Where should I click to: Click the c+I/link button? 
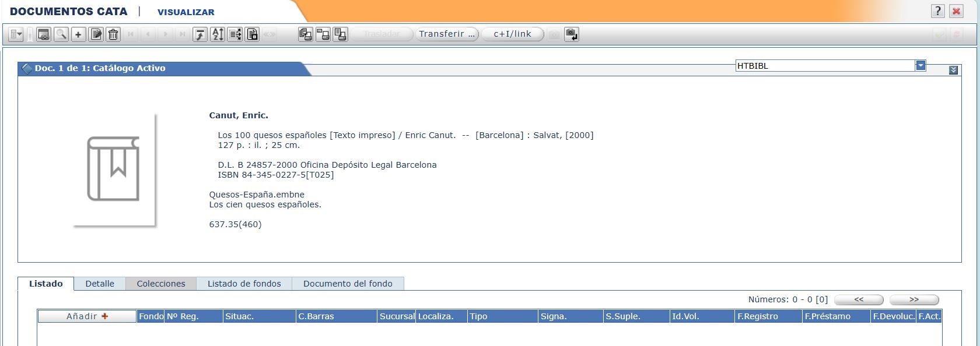(513, 34)
